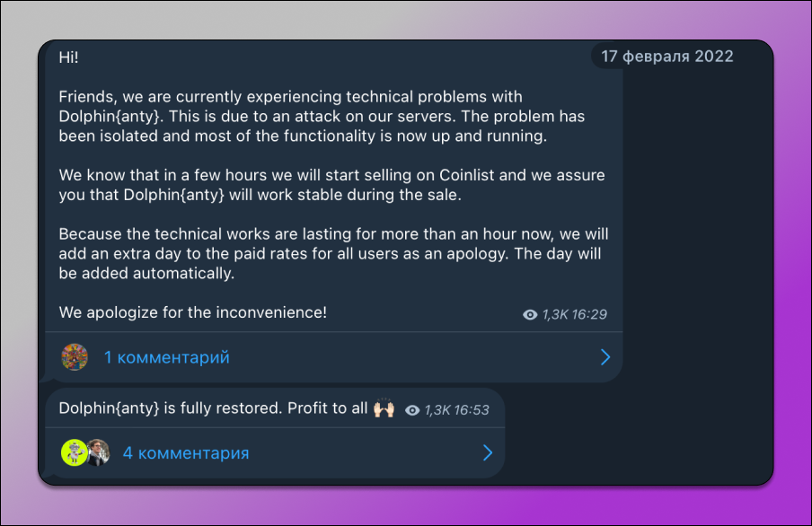Screen dimensions: 812x526
Task: Open the man's photo commenter avatar
Action: point(99,452)
